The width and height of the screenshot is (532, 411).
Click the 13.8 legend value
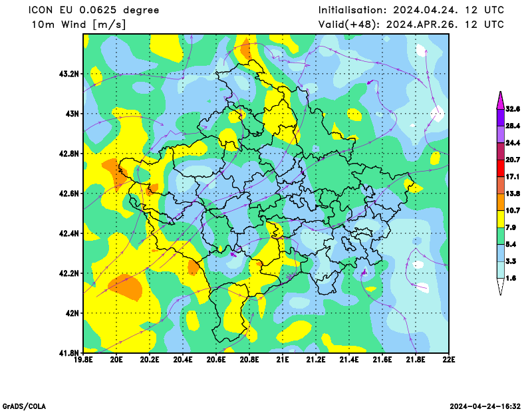[513, 194]
